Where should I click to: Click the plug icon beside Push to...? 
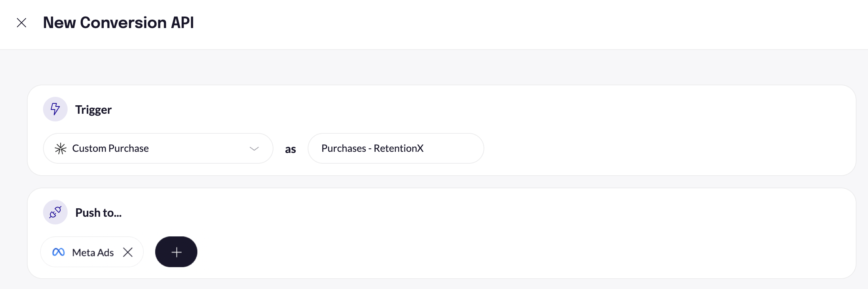pyautogui.click(x=55, y=212)
